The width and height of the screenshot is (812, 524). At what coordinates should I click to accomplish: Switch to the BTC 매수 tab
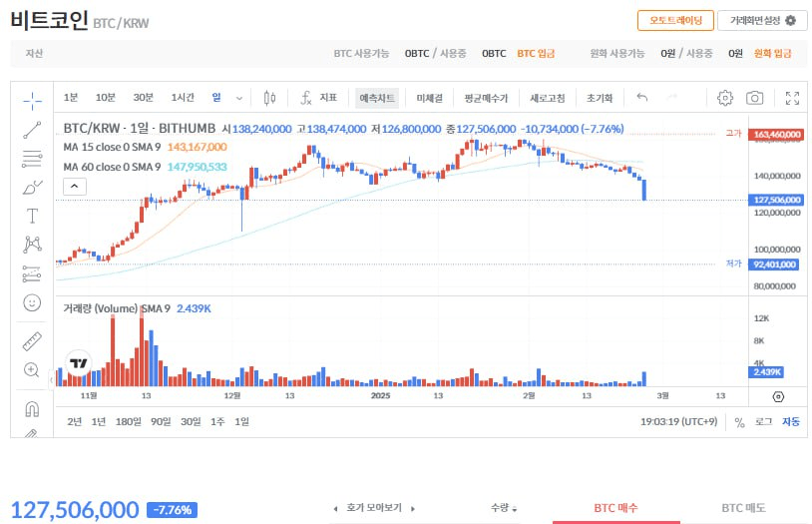click(x=615, y=508)
